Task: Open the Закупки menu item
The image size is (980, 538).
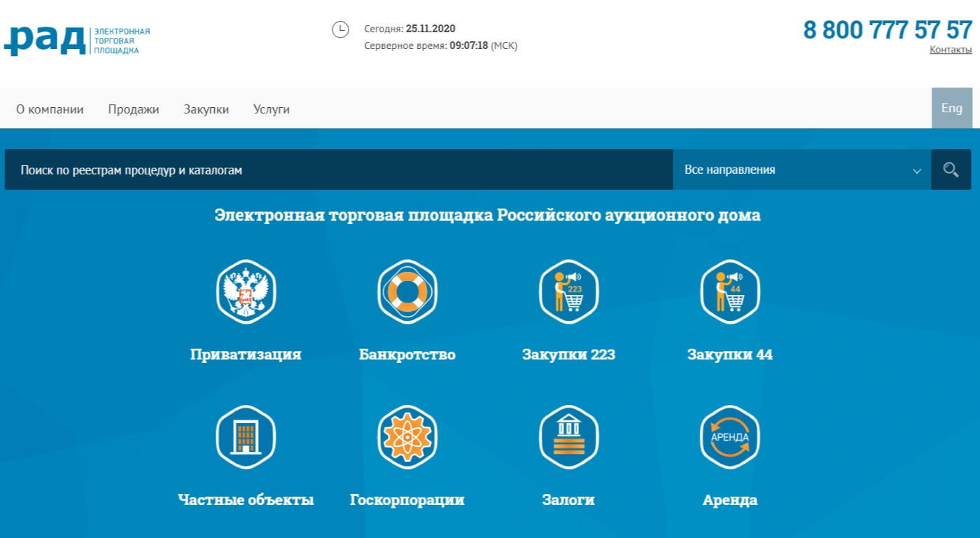Action: [206, 109]
